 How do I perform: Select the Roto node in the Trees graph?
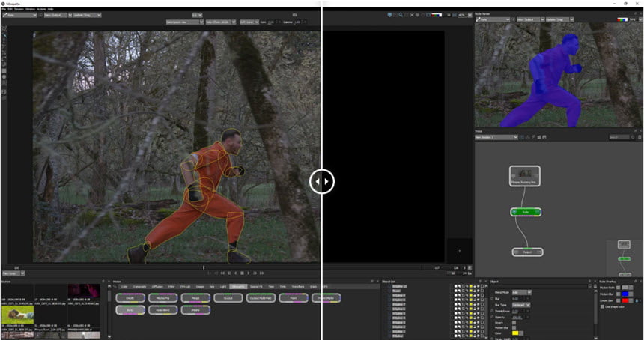pos(526,212)
